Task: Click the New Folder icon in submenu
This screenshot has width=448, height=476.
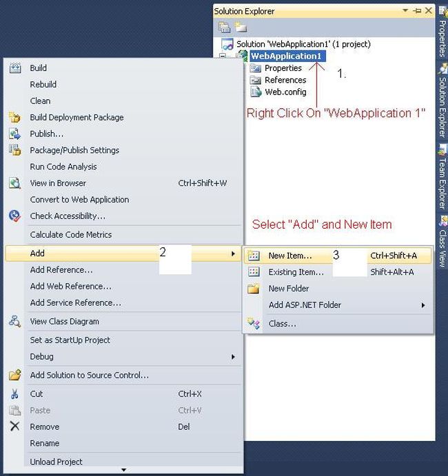Action: pyautogui.click(x=254, y=289)
